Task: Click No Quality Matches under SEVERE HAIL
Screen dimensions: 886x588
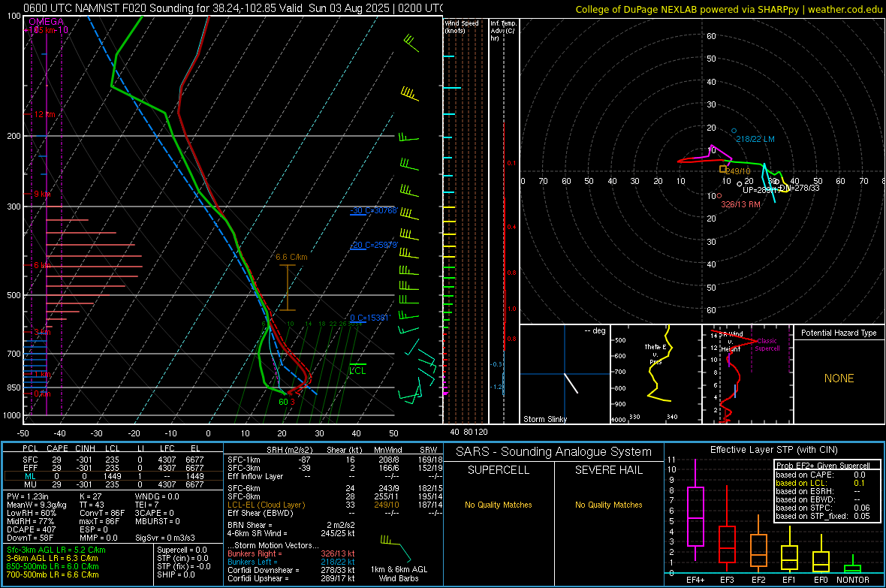Action: point(608,505)
